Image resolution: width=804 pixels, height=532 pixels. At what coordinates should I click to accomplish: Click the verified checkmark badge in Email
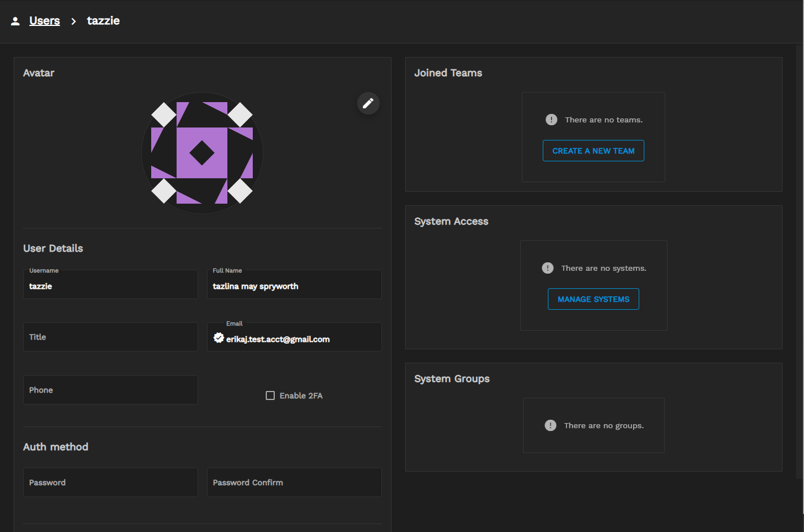click(x=218, y=338)
